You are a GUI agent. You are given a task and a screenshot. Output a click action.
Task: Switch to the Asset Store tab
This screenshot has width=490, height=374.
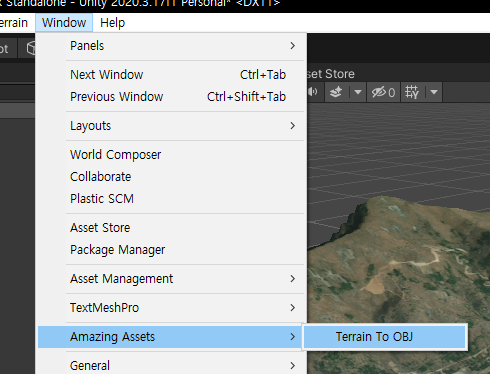click(331, 74)
